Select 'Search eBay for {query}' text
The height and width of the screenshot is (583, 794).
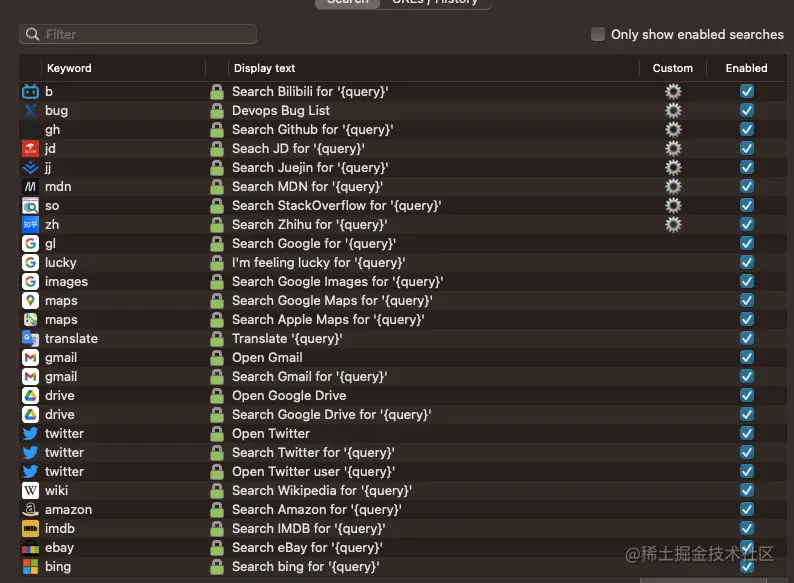coord(307,548)
